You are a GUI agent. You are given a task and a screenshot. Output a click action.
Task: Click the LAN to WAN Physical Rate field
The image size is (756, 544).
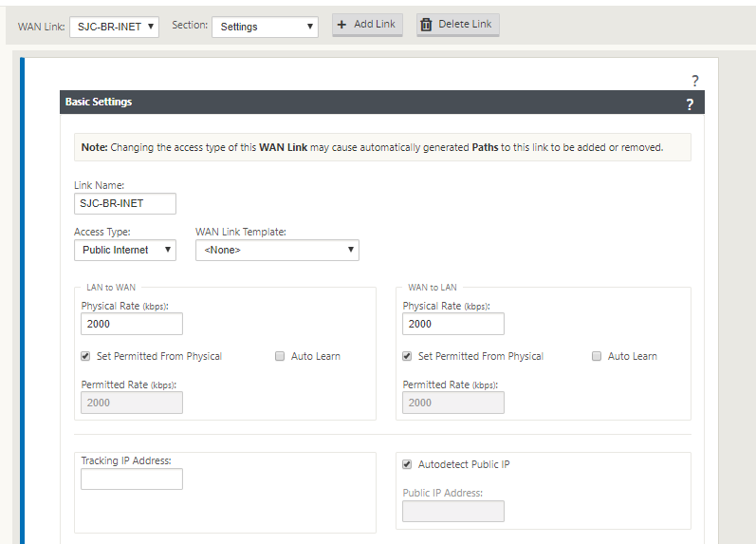(x=132, y=324)
